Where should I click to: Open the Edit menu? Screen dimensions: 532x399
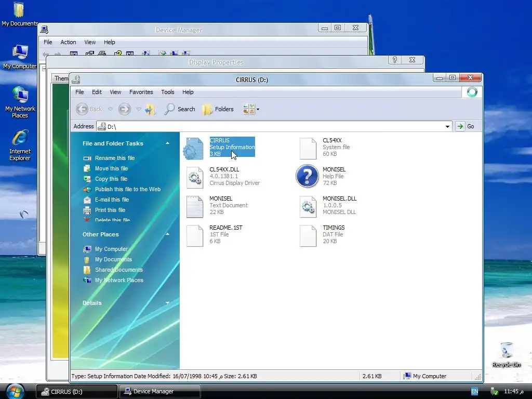pos(97,92)
